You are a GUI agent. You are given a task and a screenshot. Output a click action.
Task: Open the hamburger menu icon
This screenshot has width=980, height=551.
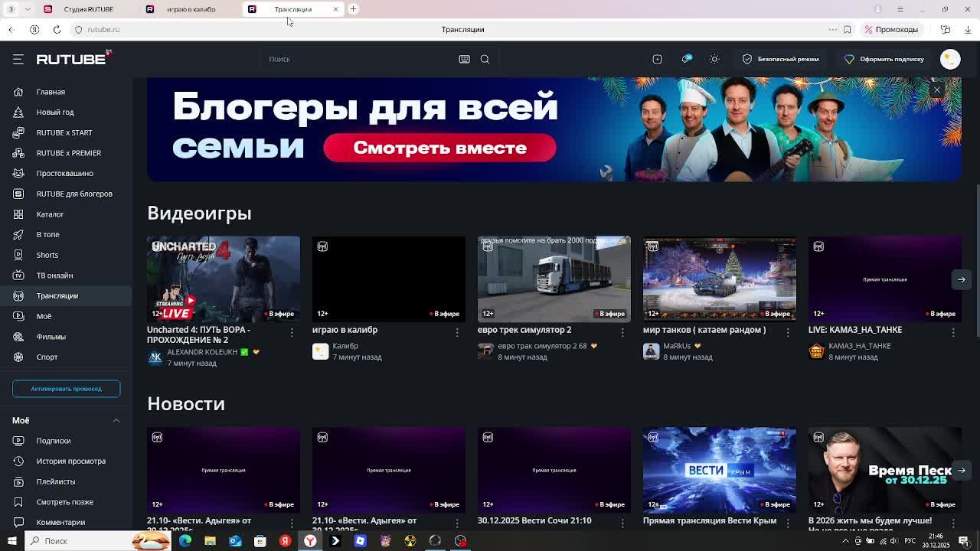(x=18, y=59)
